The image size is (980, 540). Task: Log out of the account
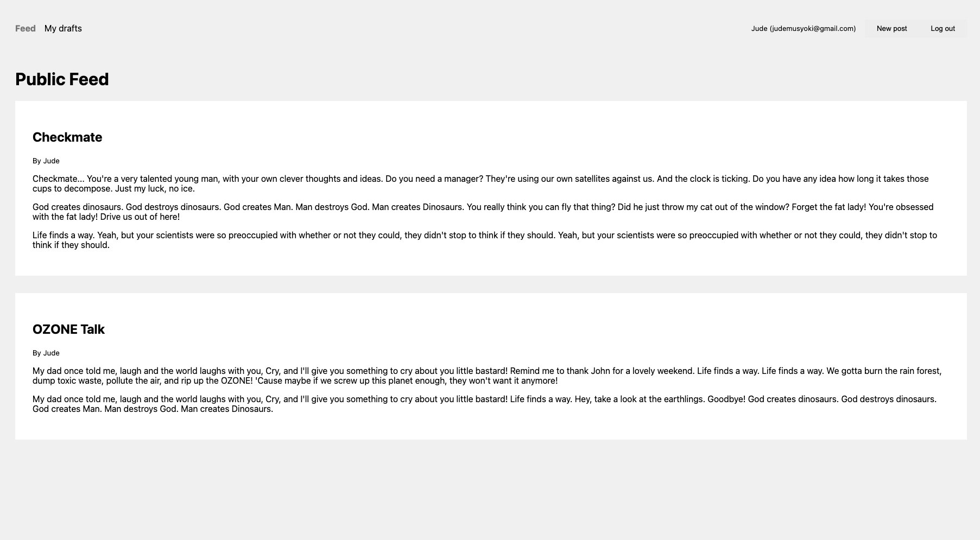tap(943, 29)
